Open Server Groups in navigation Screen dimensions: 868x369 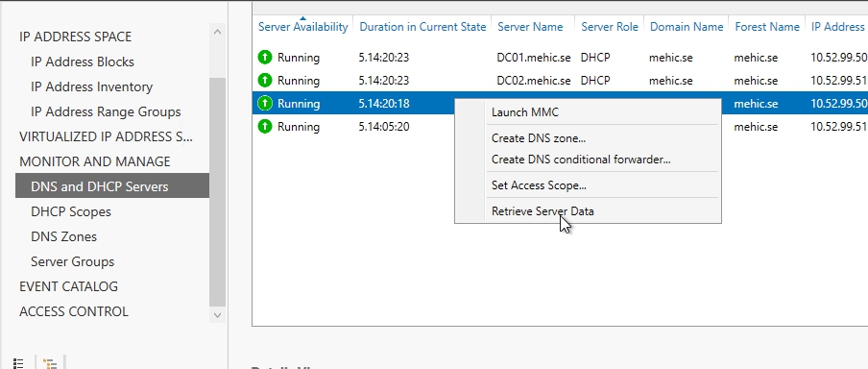pyautogui.click(x=73, y=261)
